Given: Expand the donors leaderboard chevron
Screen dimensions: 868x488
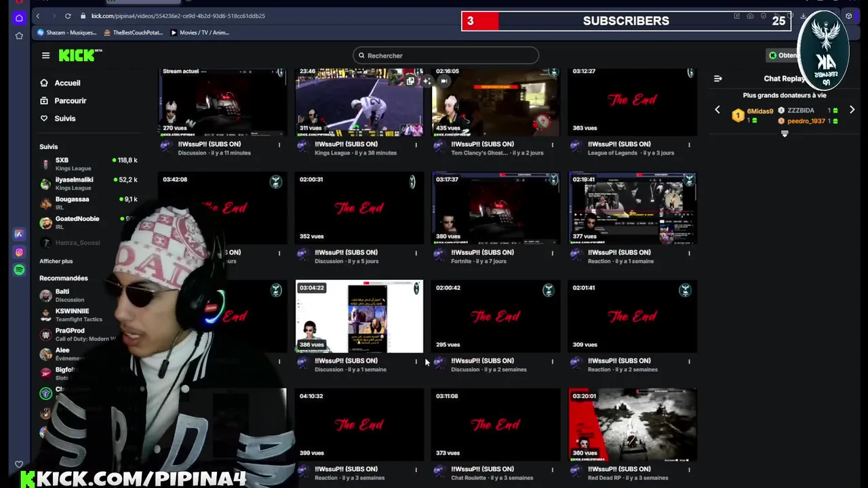Looking at the screenshot, I should [785, 134].
